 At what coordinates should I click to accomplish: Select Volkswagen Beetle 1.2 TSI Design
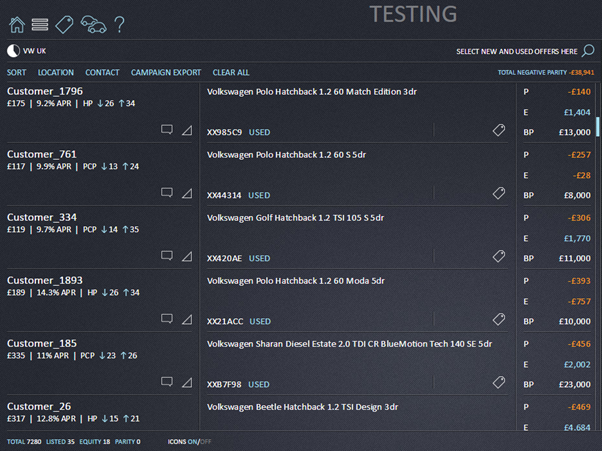pyautogui.click(x=303, y=407)
